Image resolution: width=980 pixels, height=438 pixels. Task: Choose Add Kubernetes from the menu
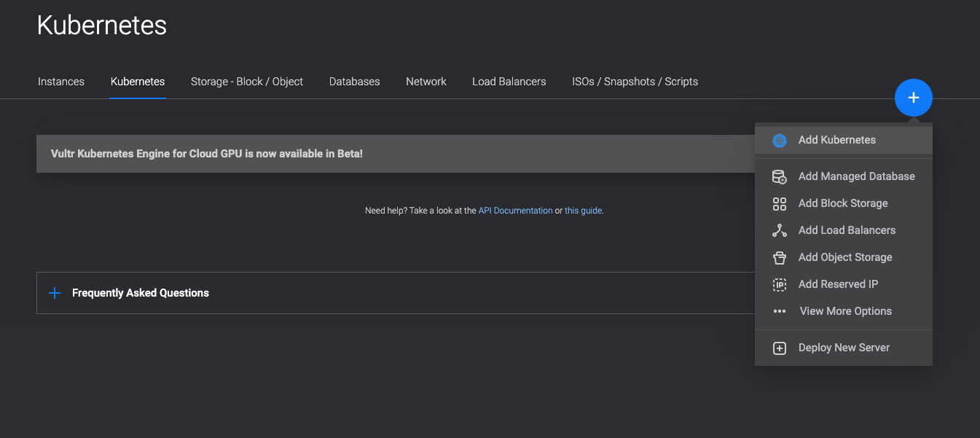844,140
